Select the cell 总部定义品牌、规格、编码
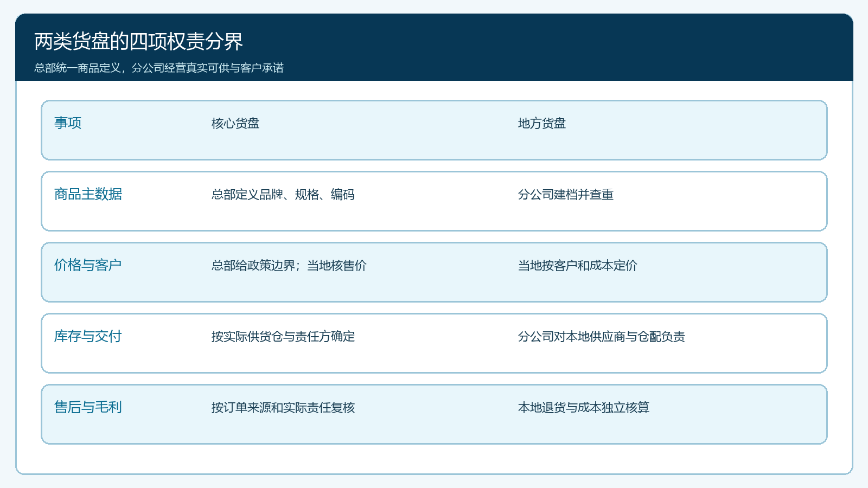 [x=283, y=195]
